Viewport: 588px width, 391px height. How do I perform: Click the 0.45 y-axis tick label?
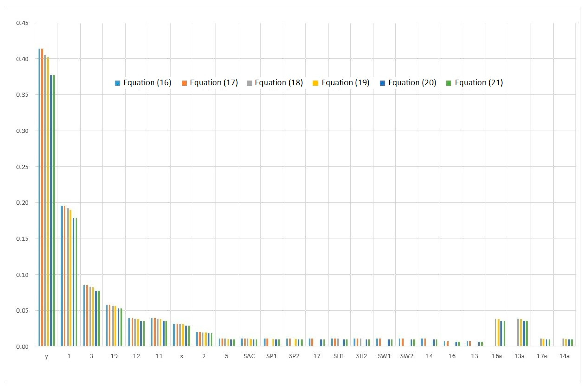[22, 23]
